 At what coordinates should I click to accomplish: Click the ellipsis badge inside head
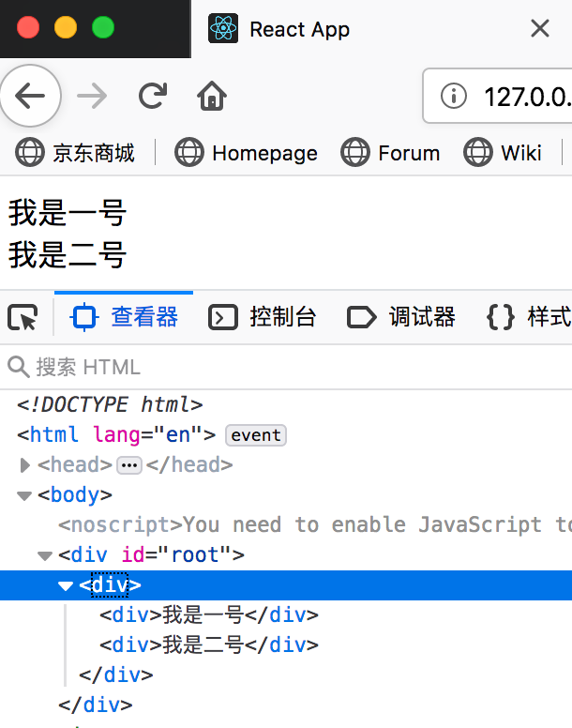pos(129,465)
